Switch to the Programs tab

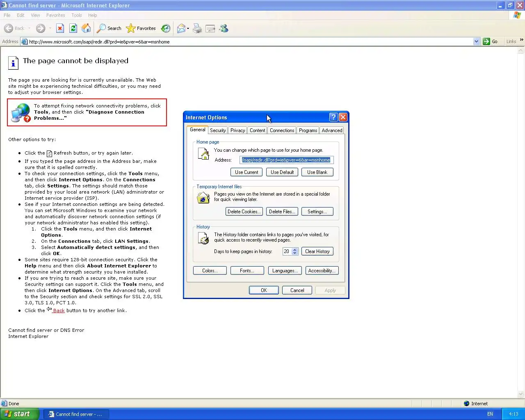tap(308, 130)
